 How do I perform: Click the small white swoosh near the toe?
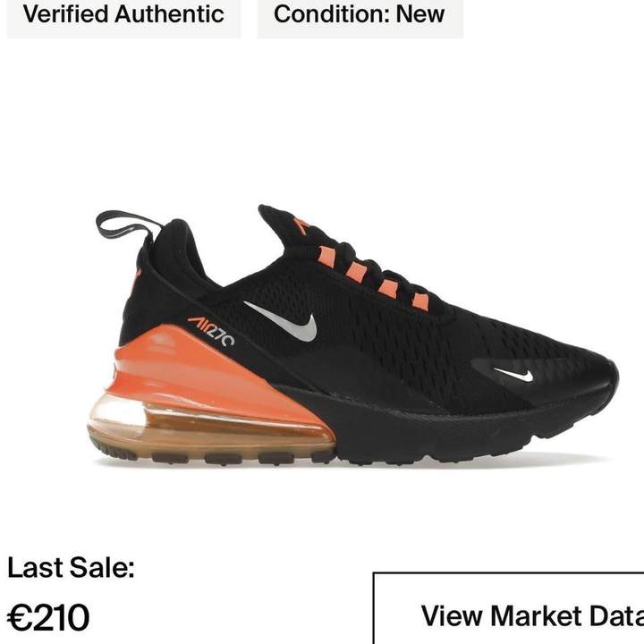click(x=513, y=375)
